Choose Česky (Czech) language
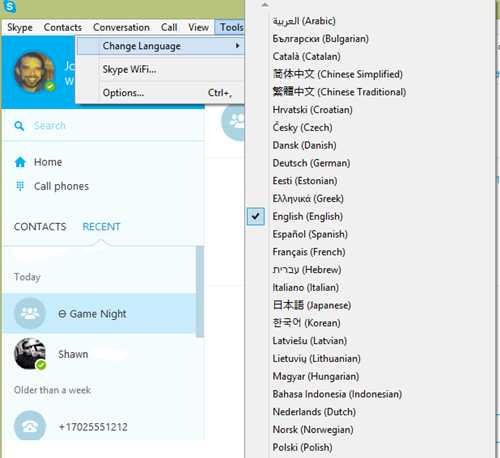The image size is (500, 458). coord(302,127)
